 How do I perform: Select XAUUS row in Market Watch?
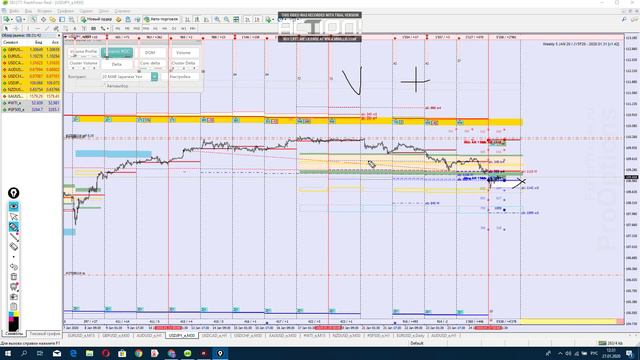[31, 96]
